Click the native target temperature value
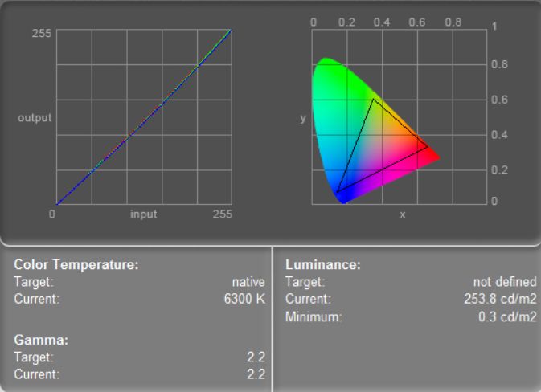 pos(248,282)
